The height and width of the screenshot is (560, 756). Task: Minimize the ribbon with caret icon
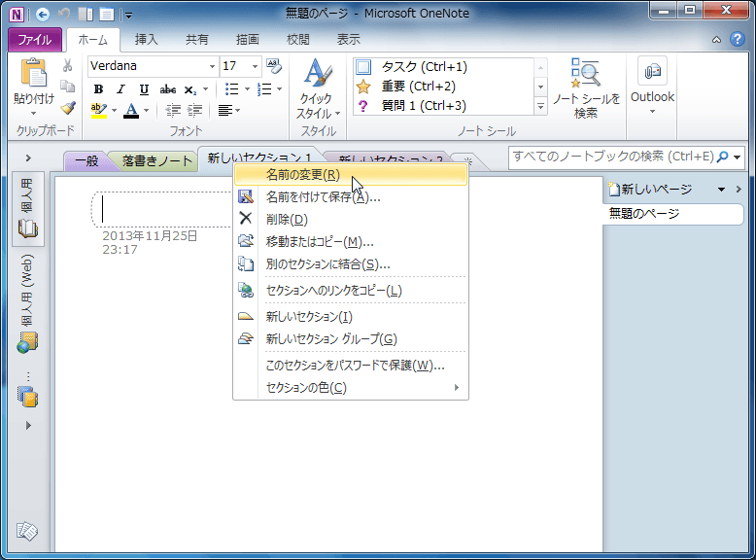click(x=716, y=40)
